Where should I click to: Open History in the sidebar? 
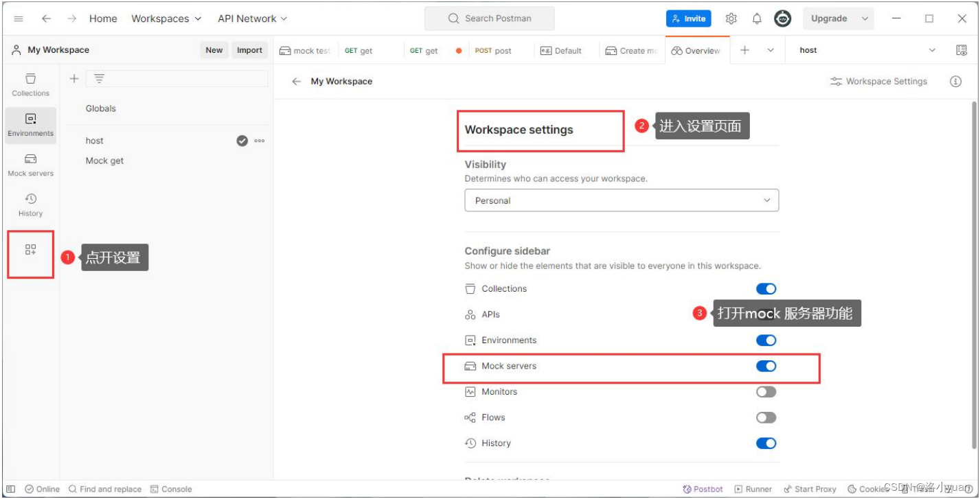(30, 205)
